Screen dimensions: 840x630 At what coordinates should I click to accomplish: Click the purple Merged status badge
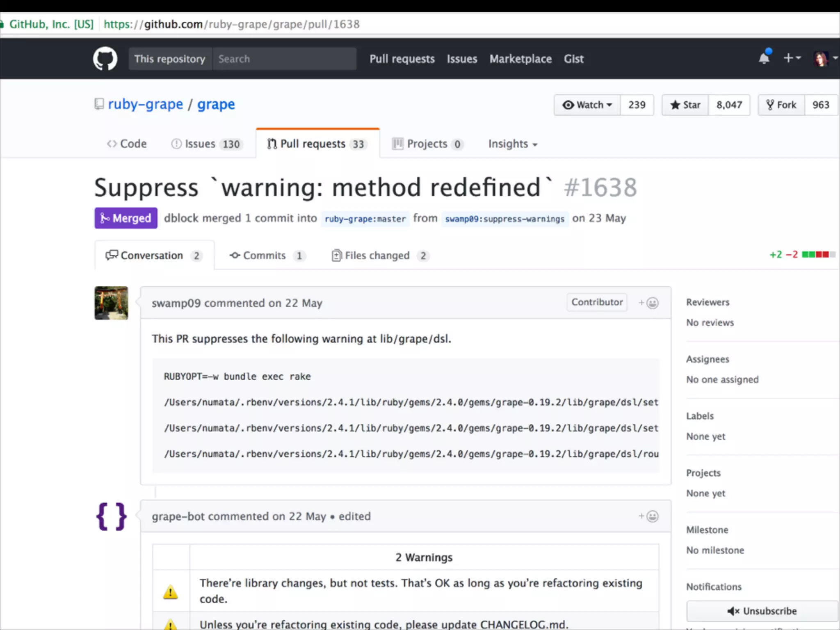tap(126, 218)
